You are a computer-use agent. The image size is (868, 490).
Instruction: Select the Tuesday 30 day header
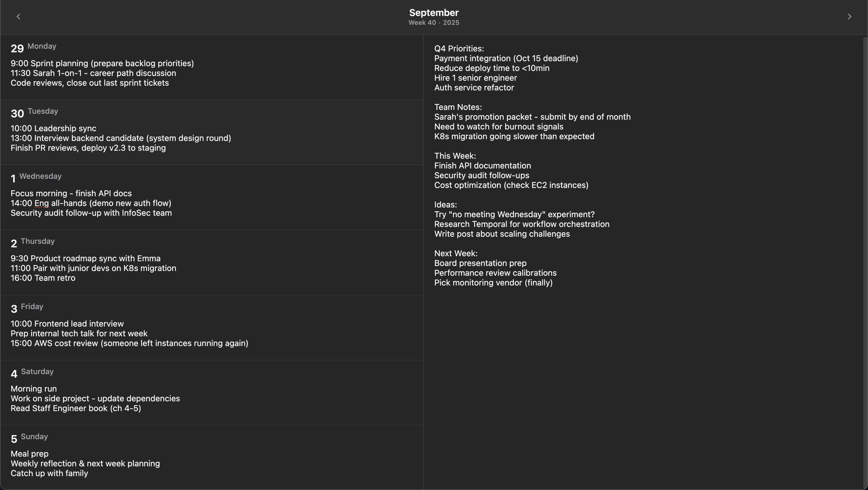coord(34,113)
